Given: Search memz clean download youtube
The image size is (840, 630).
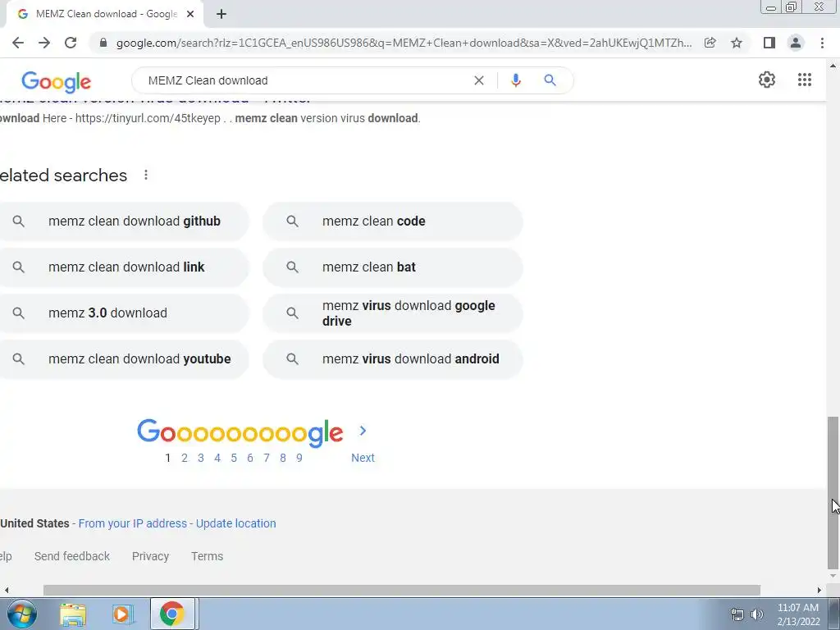Looking at the screenshot, I should pyautogui.click(x=123, y=359).
